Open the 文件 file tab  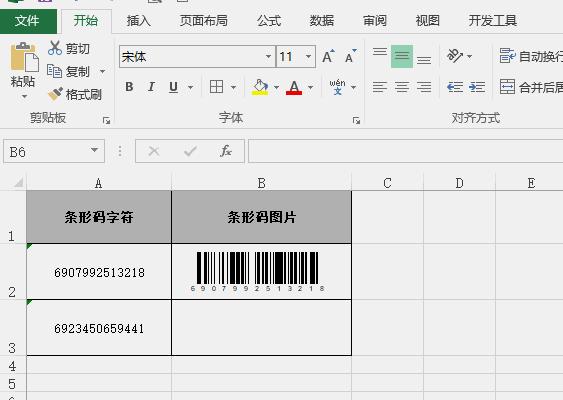(28, 21)
